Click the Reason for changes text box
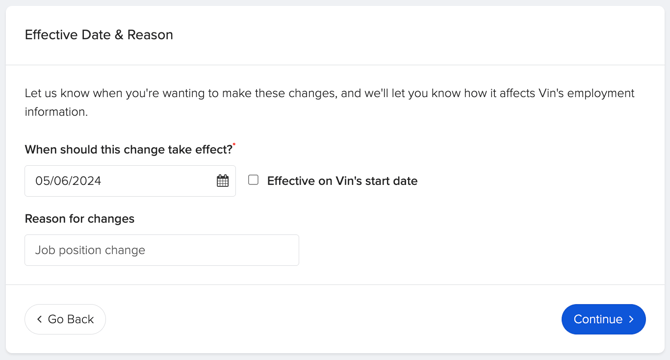The height and width of the screenshot is (360, 670). [x=162, y=250]
